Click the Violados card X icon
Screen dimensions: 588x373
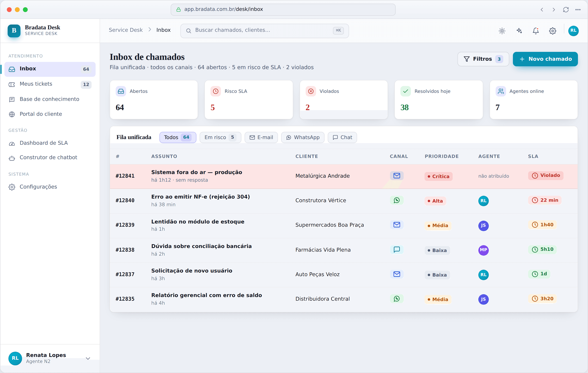(311, 91)
